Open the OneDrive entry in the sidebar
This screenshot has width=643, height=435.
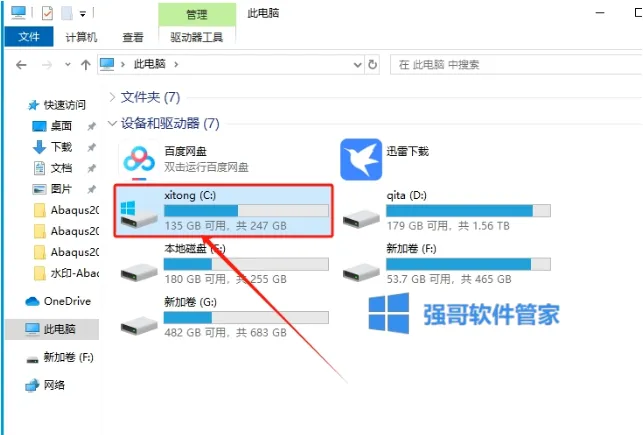point(58,301)
